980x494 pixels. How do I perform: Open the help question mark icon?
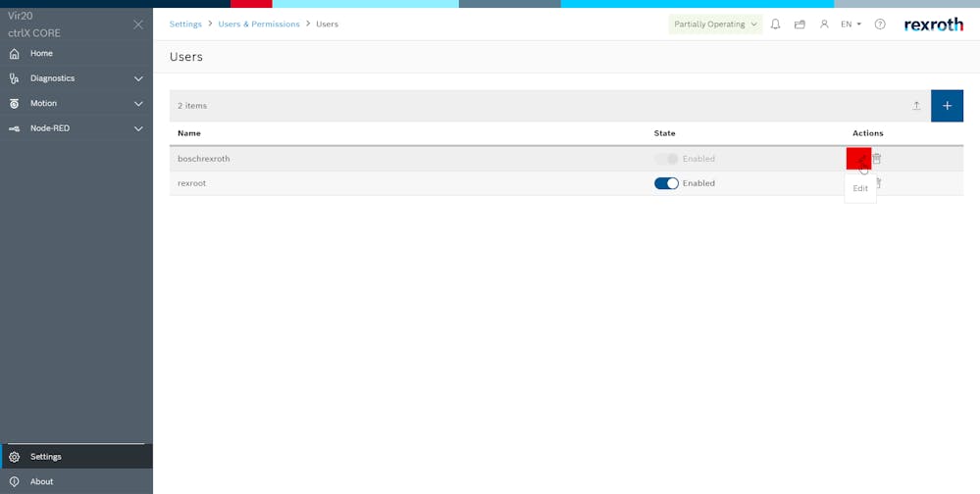point(880,25)
